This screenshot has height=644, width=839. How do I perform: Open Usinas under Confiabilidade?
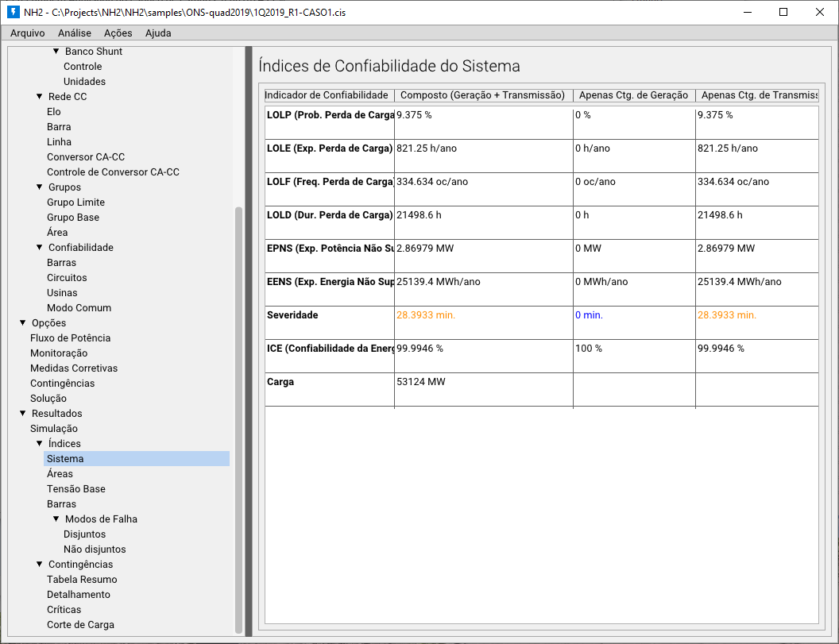click(x=62, y=292)
